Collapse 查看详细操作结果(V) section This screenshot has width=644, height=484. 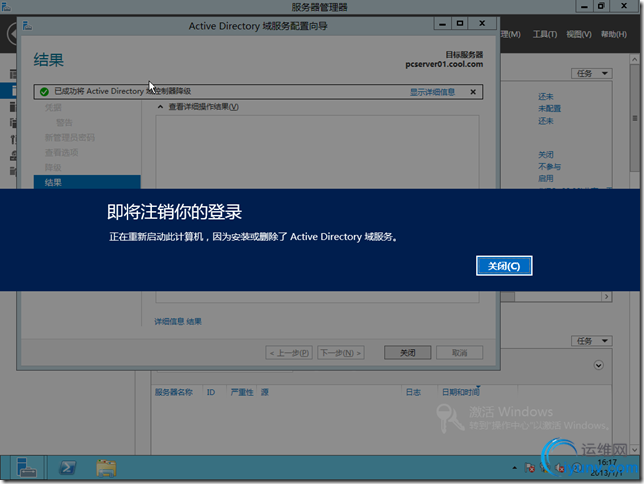160,107
